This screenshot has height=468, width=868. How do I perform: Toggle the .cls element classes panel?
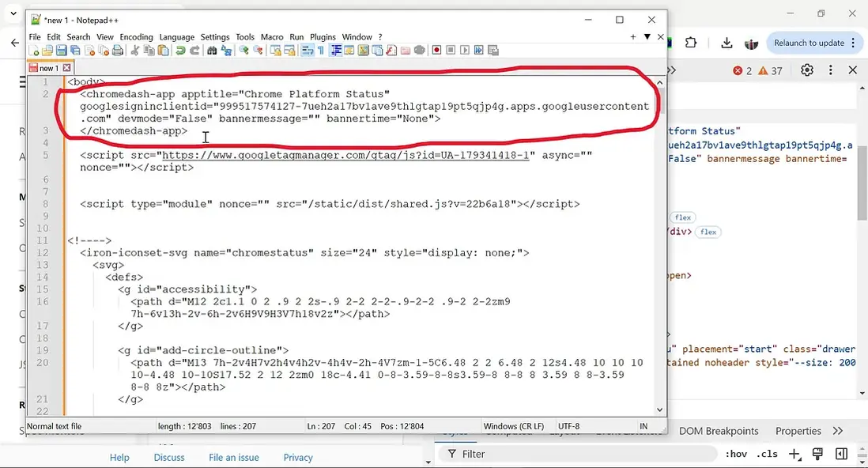pos(767,454)
